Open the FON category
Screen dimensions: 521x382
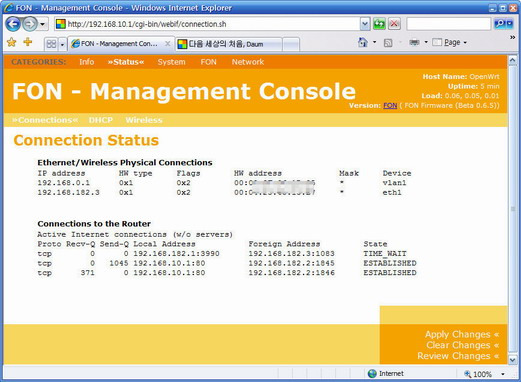[208, 62]
